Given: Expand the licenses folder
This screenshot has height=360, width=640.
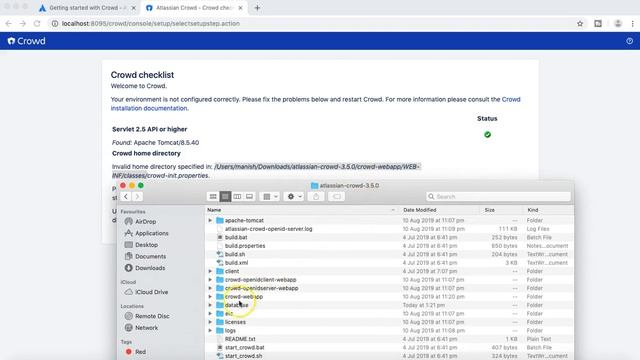Looking at the screenshot, I should coord(210,322).
